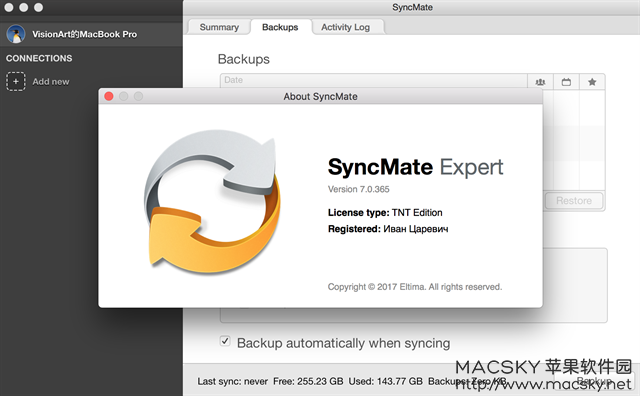Image resolution: width=640 pixels, height=396 pixels.
Task: Toggle Backup automatically when syncing checkbox
Action: 225,341
